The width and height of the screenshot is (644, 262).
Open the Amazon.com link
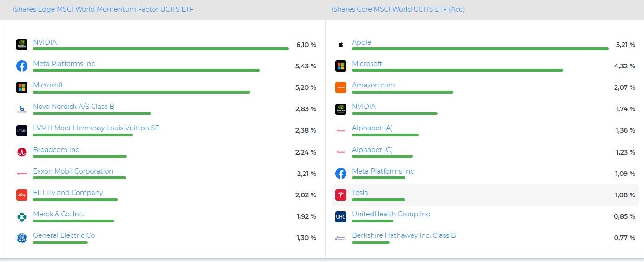(373, 85)
